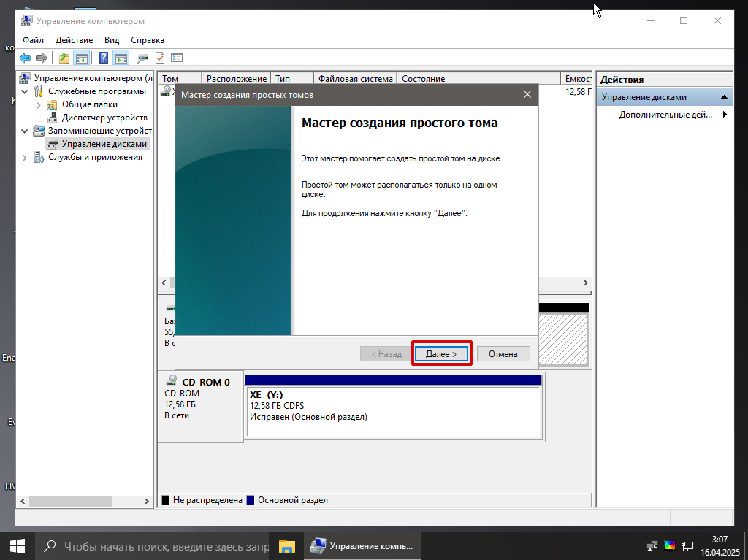Toggle the console tree pane icon
748x560 pixels.
click(82, 58)
